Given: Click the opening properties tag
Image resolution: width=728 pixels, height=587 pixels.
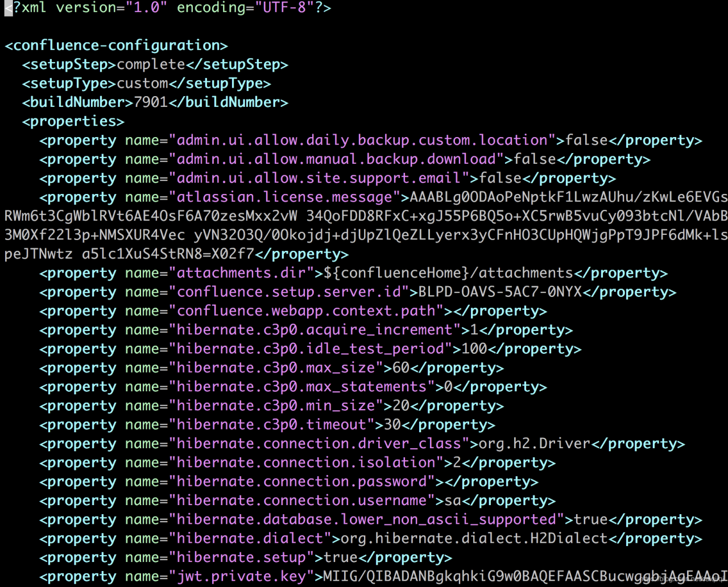Looking at the screenshot, I should click(x=73, y=121).
